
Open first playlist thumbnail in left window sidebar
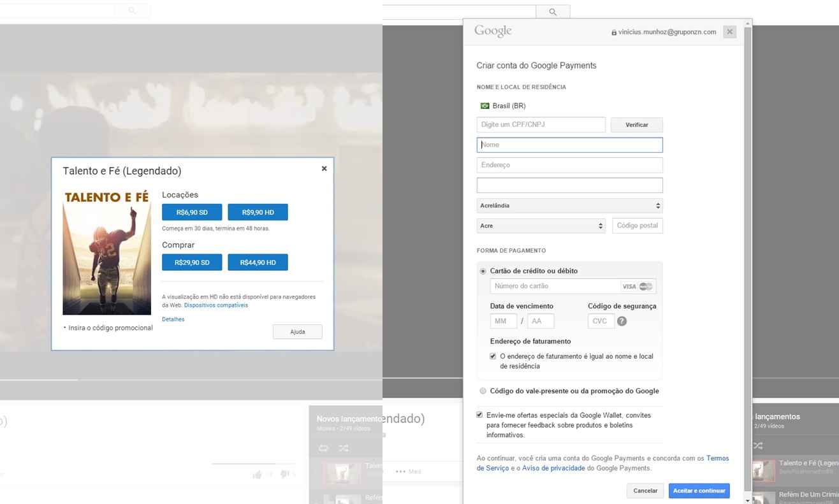342,473
